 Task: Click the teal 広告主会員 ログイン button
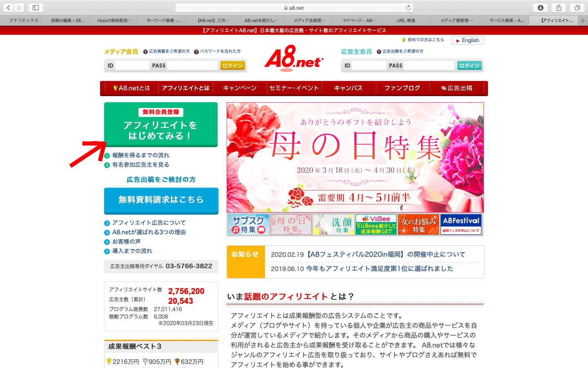point(470,65)
